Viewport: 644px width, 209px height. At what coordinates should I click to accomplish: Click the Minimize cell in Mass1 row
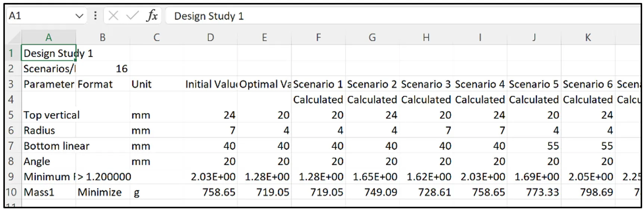pos(103,192)
